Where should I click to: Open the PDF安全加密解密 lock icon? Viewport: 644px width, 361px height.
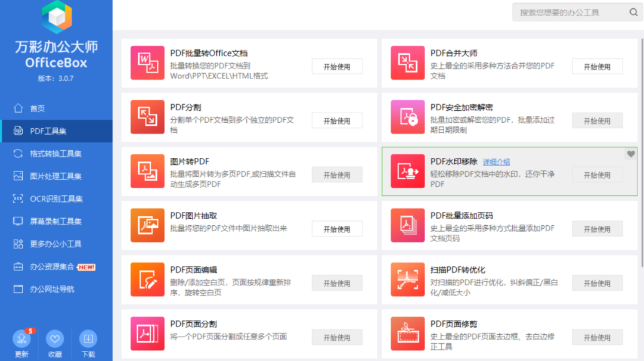point(407,117)
